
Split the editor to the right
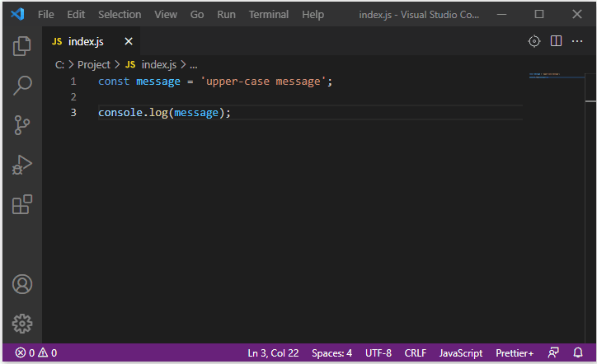pyautogui.click(x=556, y=41)
